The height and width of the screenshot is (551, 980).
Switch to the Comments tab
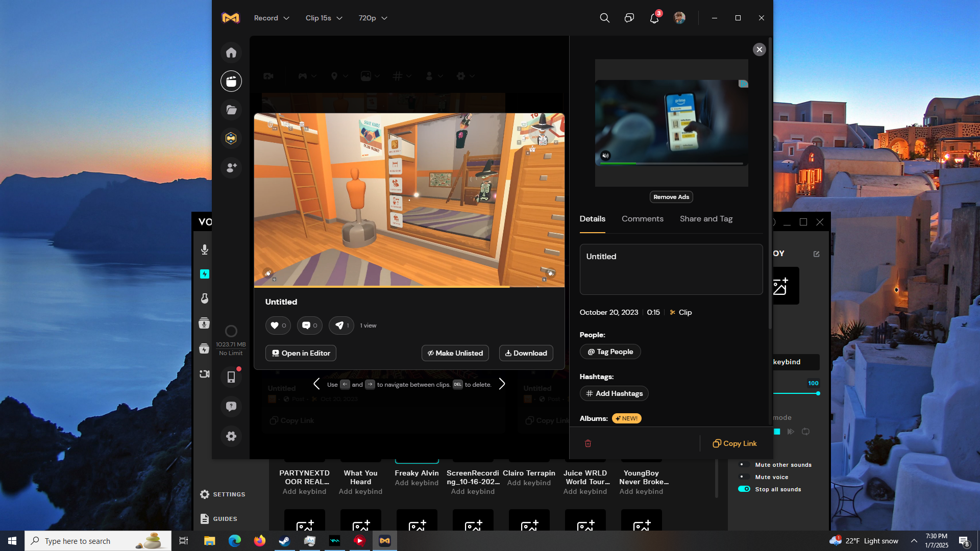point(642,219)
